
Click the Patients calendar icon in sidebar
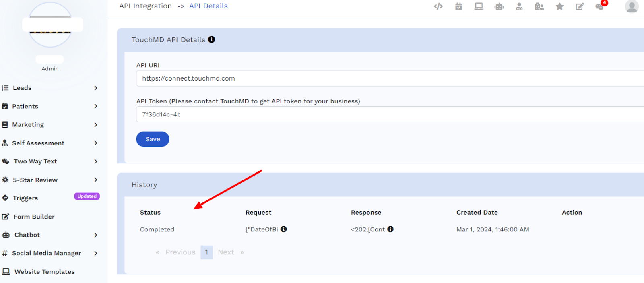tap(5, 106)
